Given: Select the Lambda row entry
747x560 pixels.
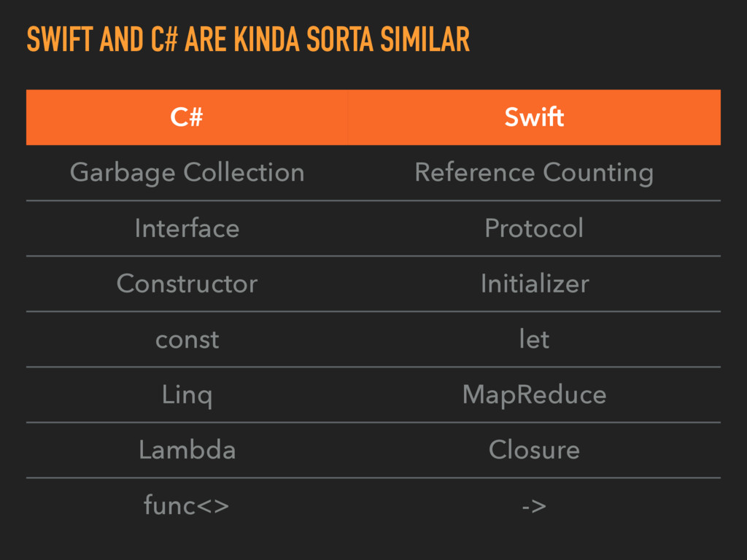Looking at the screenshot, I should pos(187,450).
